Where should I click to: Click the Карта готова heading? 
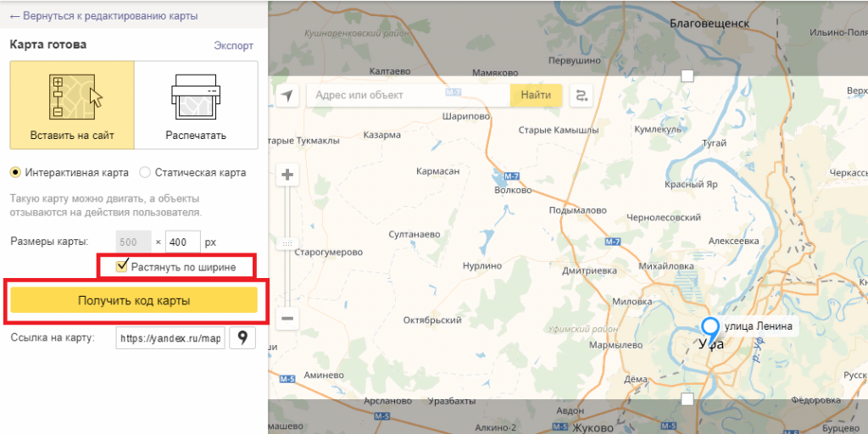click(47, 45)
